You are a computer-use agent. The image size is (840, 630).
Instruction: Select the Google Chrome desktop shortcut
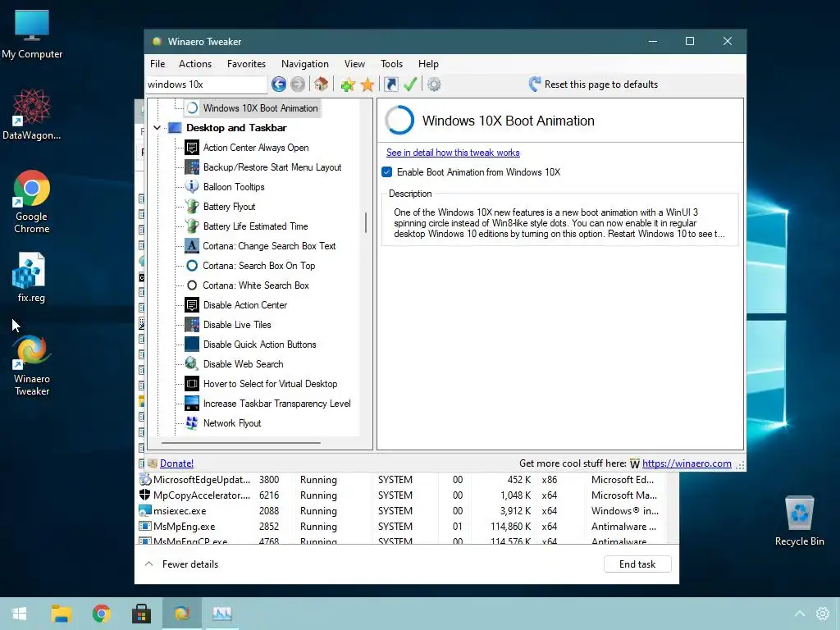tap(32, 202)
